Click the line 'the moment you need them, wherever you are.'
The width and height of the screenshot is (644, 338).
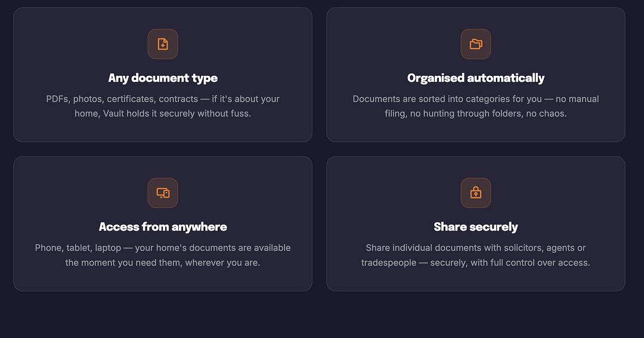pyautogui.click(x=163, y=263)
